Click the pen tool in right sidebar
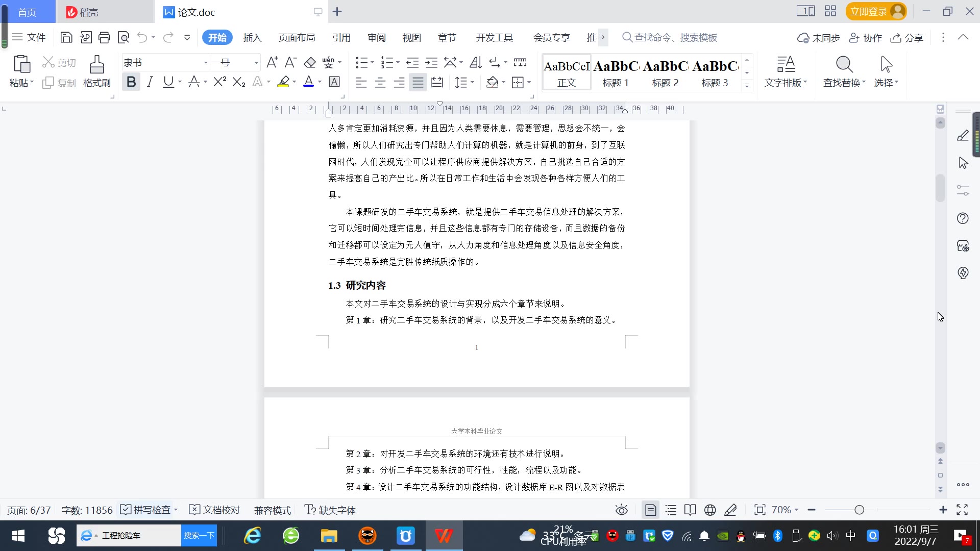980x551 pixels. pos(963,135)
